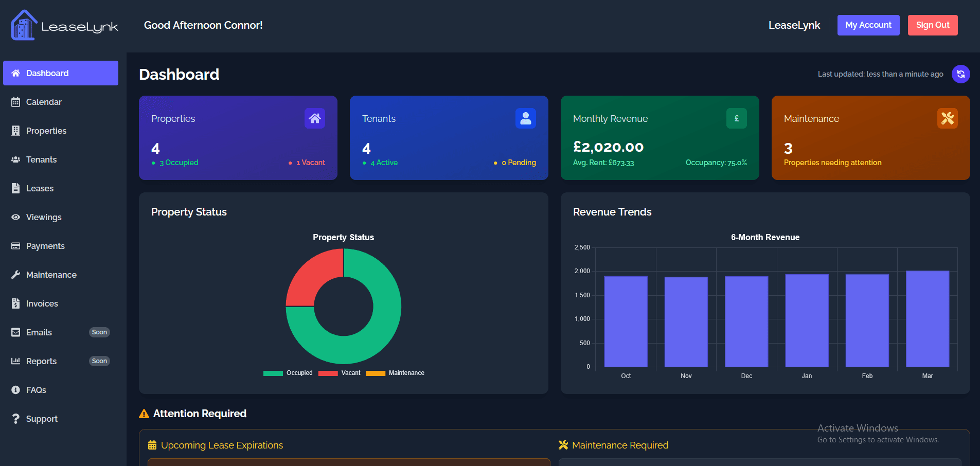Open Invoices from the sidebar icon
This screenshot has width=980, height=466.
coord(16,303)
